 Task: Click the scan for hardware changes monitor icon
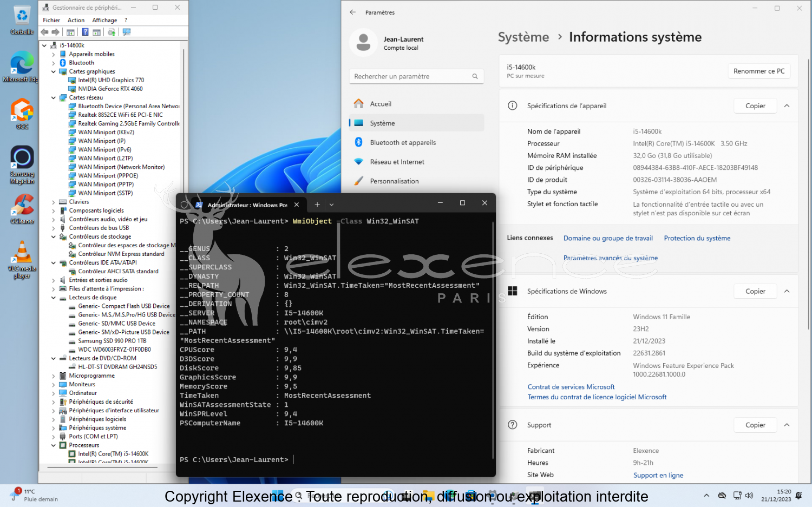127,32
